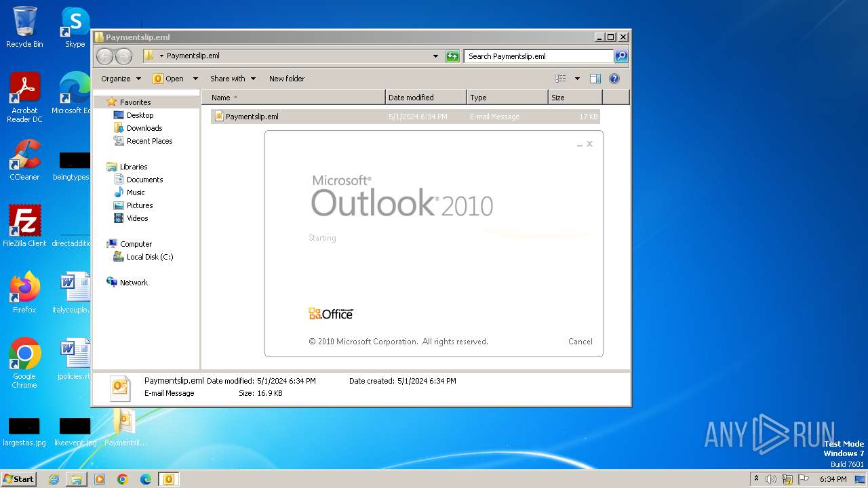
Task: Select Network in navigation pane
Action: (134, 283)
